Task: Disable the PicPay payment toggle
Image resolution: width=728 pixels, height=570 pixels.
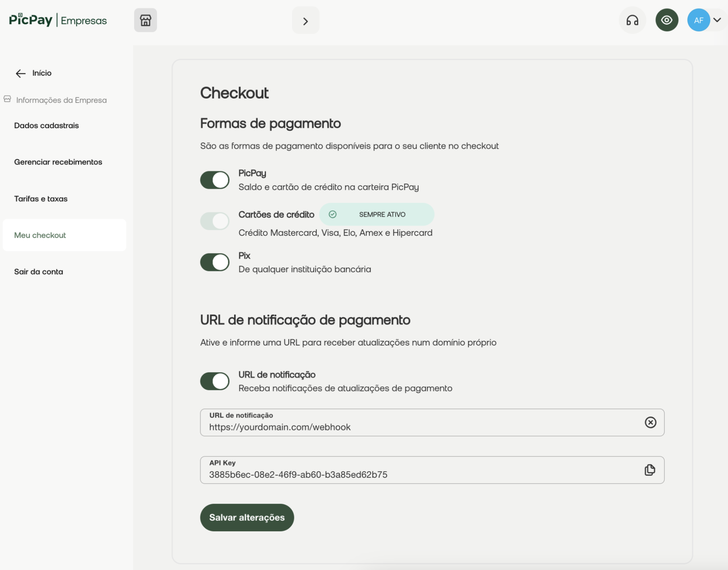Action: coord(215,180)
